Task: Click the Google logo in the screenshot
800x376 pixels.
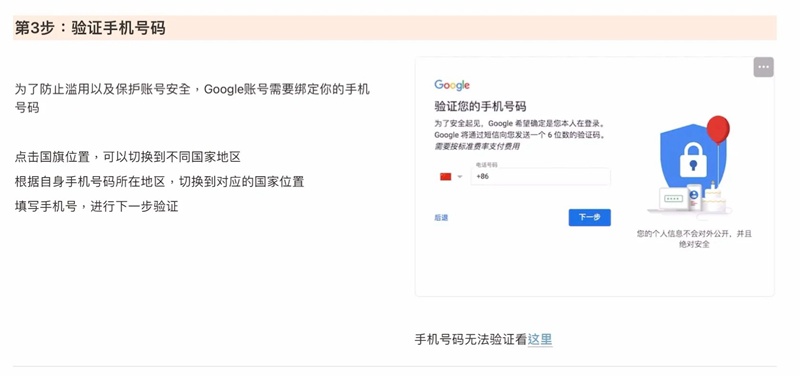Action: [x=452, y=85]
